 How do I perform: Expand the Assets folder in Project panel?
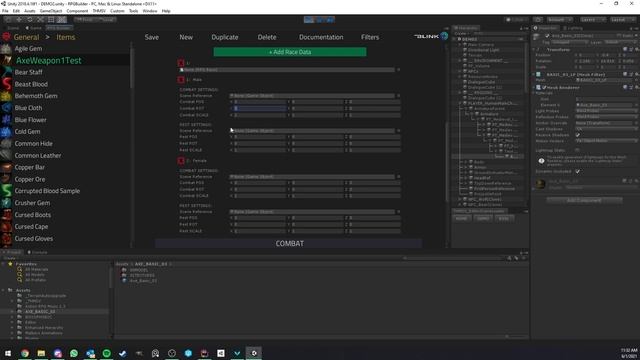click(4, 290)
